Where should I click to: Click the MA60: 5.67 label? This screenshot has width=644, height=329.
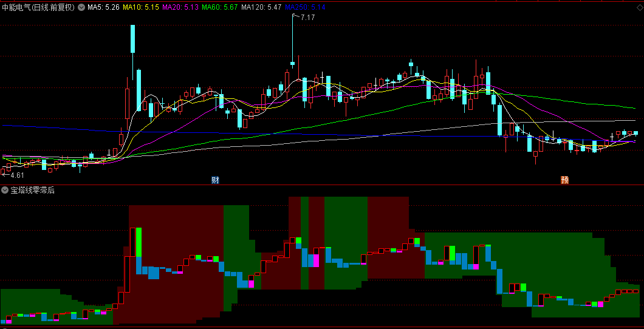tap(220, 7)
